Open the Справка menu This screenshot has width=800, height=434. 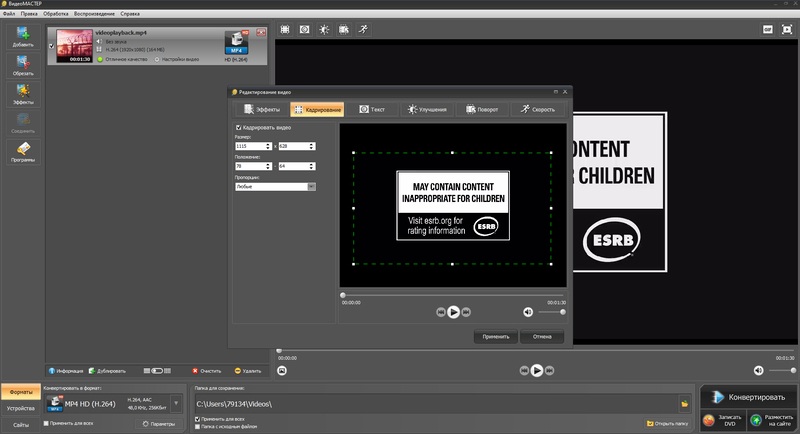click(130, 14)
